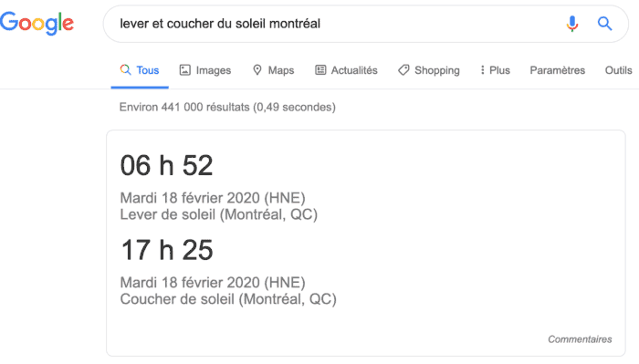Click the Images tab picture icon
This screenshot has height=364, width=639.
[184, 70]
